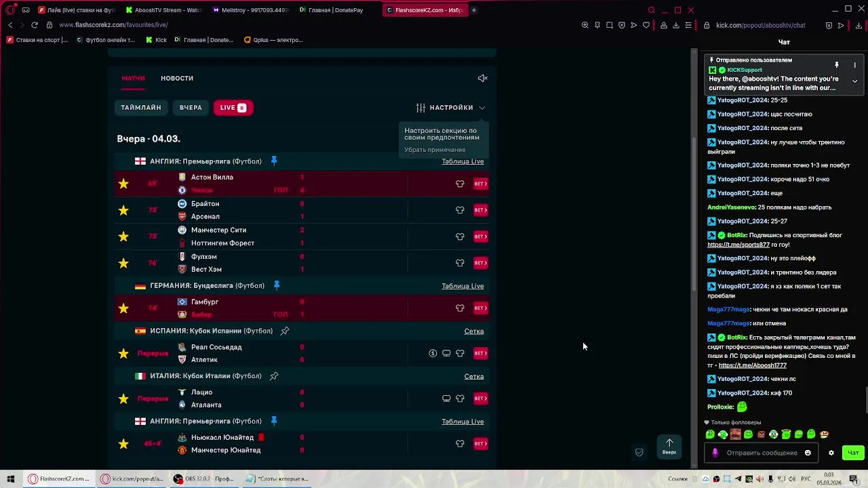Reload the Flashscore page
Viewport: 868px width, 488px height.
tap(35, 25)
